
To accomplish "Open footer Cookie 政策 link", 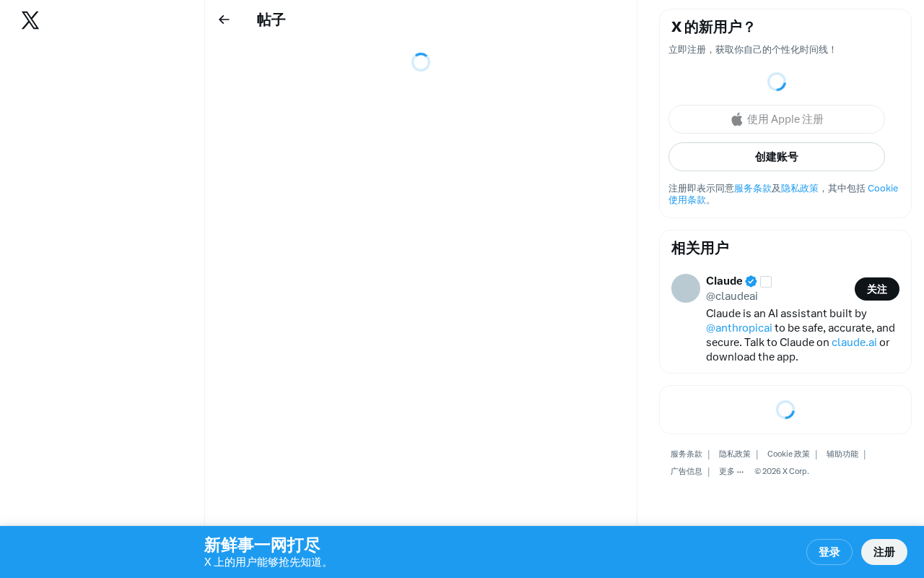I will coord(788,454).
